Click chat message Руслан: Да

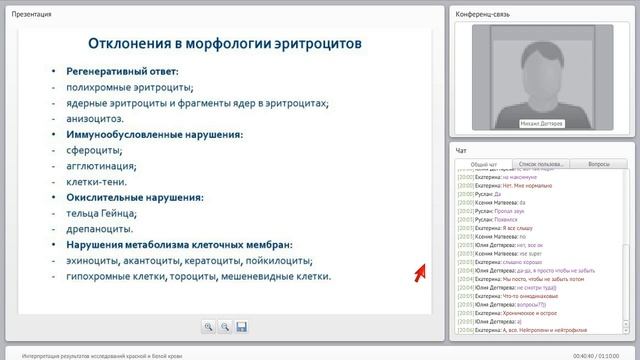(x=479, y=194)
